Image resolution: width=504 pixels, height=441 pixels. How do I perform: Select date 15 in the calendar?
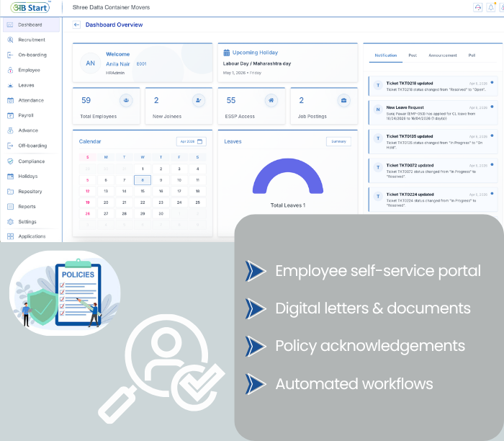[143, 191]
